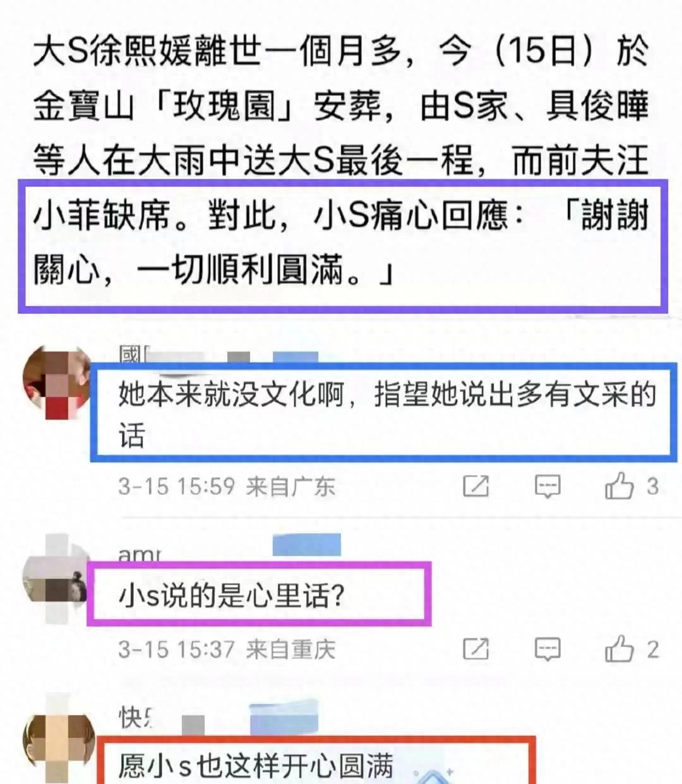Open comment 愿小s也这样开心圆满
The width and height of the screenshot is (682, 784).
pyautogui.click(x=256, y=766)
